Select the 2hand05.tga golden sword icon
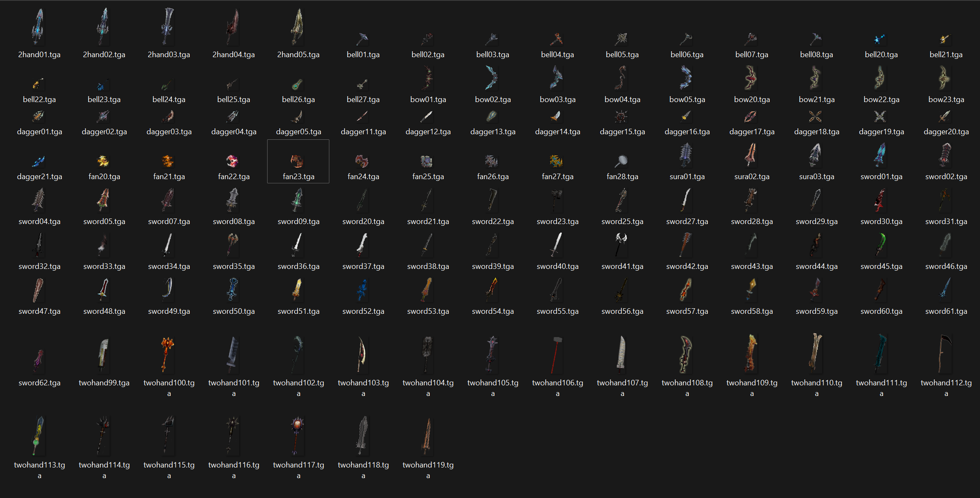The height and width of the screenshot is (498, 980). [298, 27]
